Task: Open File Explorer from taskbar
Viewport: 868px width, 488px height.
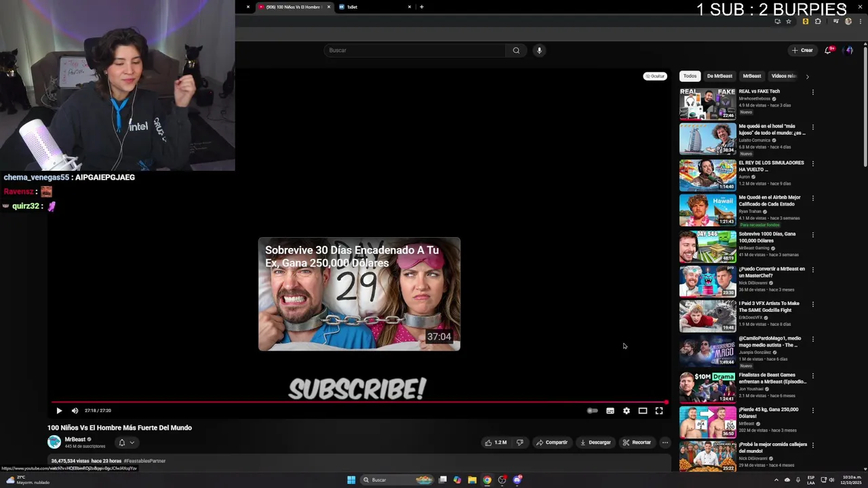Action: coord(472,480)
